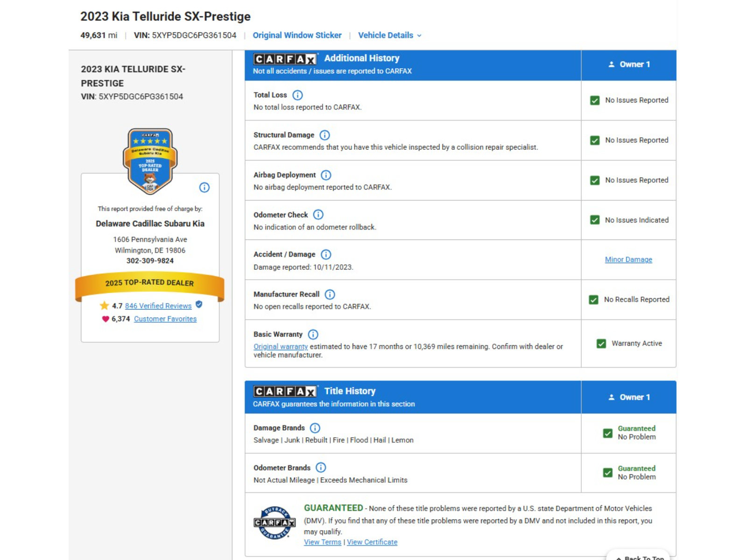Click the Top-Rated Dealer shield badge
The image size is (747, 560).
(x=150, y=161)
